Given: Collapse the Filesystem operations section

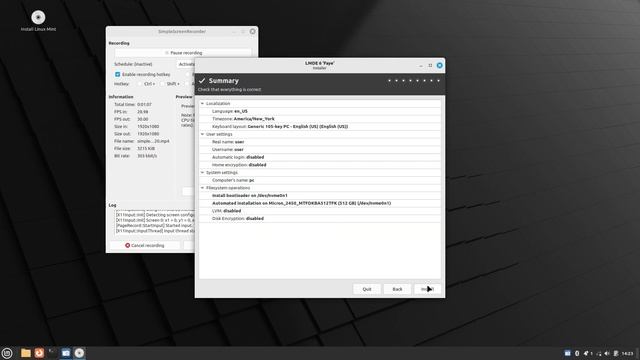Looking at the screenshot, I should tap(202, 188).
